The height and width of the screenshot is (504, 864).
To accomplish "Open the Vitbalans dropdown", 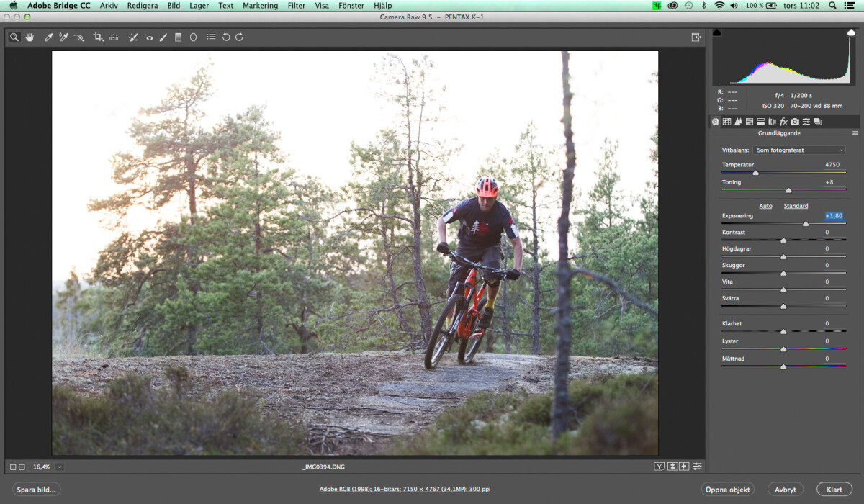I will 799,150.
